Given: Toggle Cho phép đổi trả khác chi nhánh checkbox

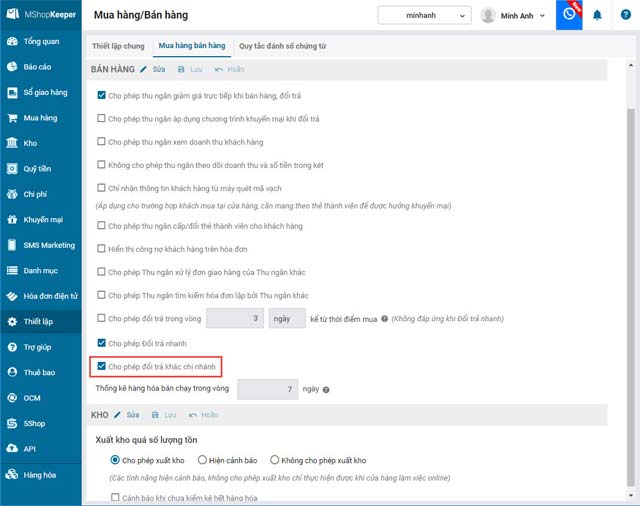Looking at the screenshot, I should click(x=102, y=366).
